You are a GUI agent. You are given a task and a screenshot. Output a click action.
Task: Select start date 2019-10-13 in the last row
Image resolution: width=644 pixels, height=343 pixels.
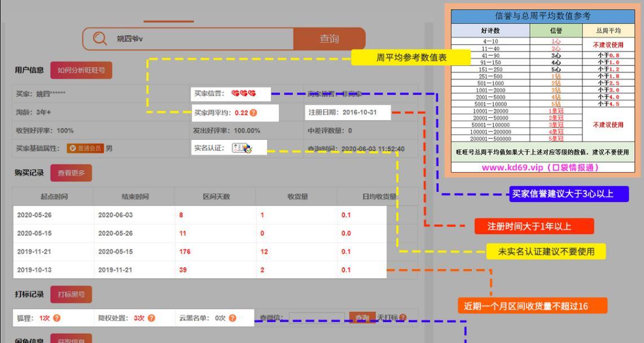click(x=34, y=270)
